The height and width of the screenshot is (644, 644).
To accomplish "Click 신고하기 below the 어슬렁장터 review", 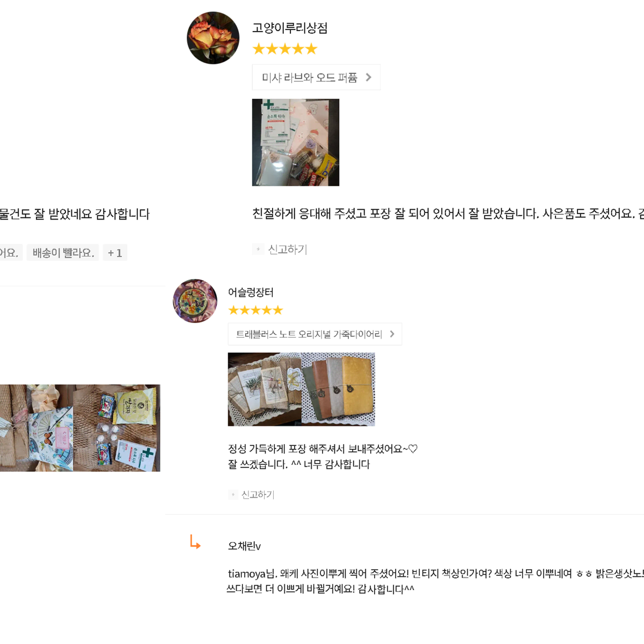I will coord(258,495).
